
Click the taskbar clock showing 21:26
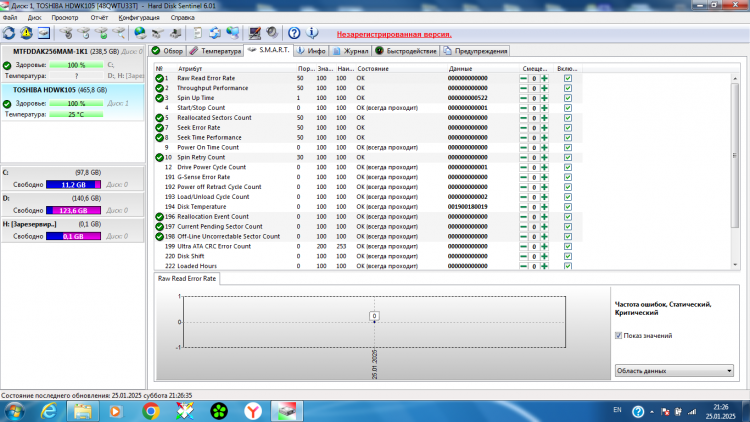click(720, 411)
